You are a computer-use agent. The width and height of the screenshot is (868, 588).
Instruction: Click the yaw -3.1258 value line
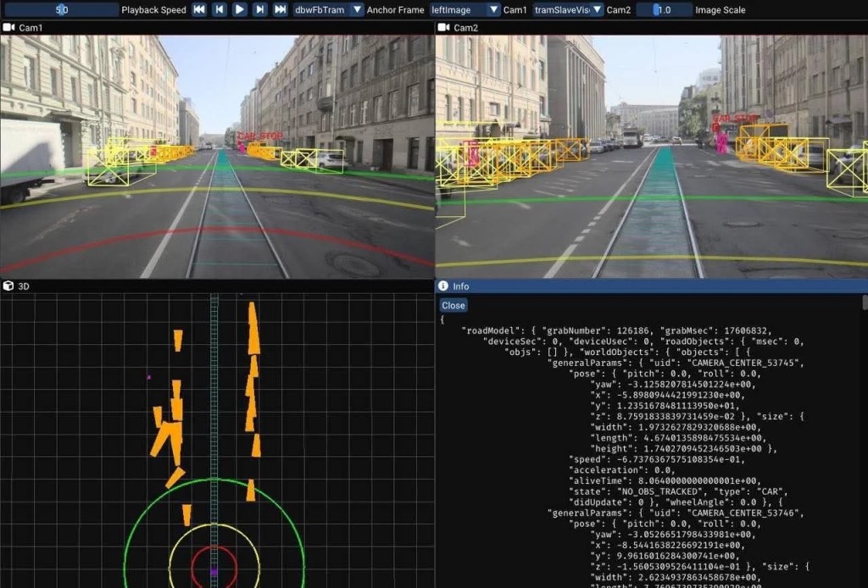pos(673,385)
